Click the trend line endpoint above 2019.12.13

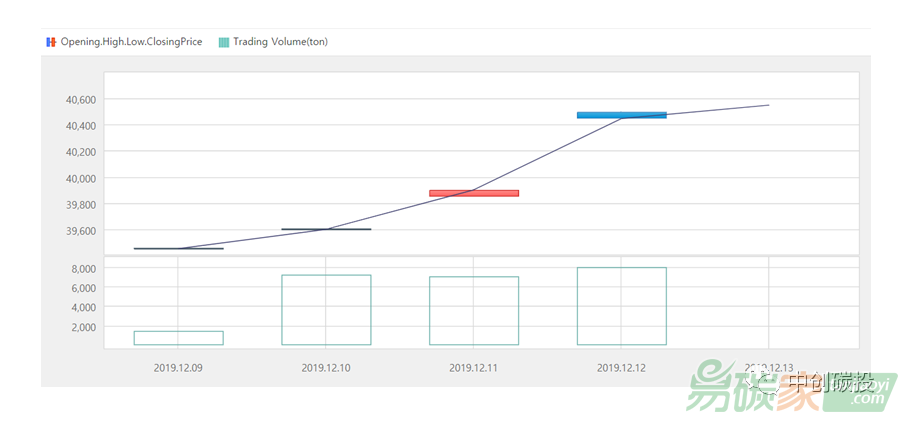[x=768, y=105]
